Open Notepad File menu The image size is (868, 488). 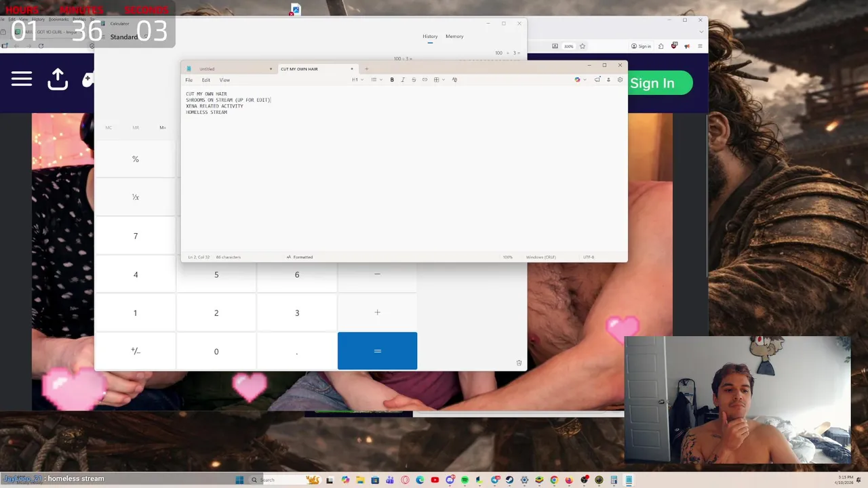(189, 80)
